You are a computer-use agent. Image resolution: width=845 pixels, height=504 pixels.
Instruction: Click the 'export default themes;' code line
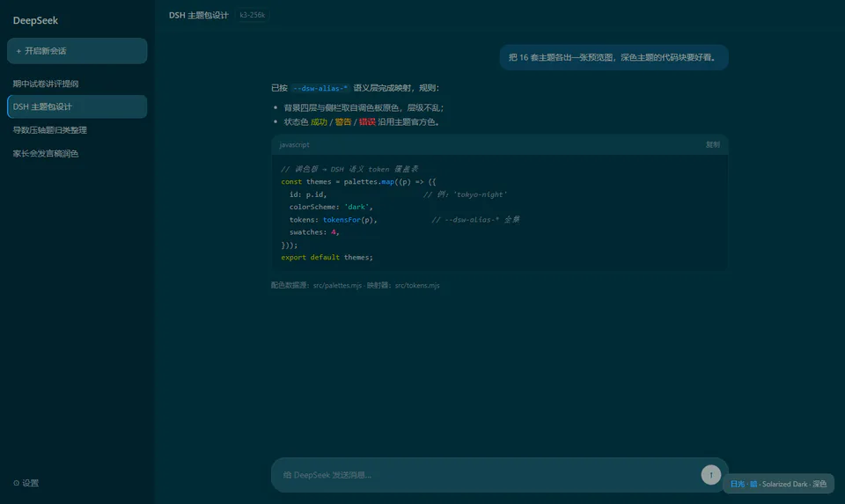(x=327, y=258)
